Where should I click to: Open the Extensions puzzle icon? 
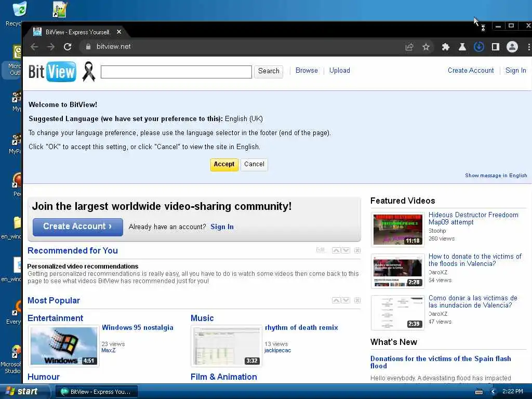[445, 47]
